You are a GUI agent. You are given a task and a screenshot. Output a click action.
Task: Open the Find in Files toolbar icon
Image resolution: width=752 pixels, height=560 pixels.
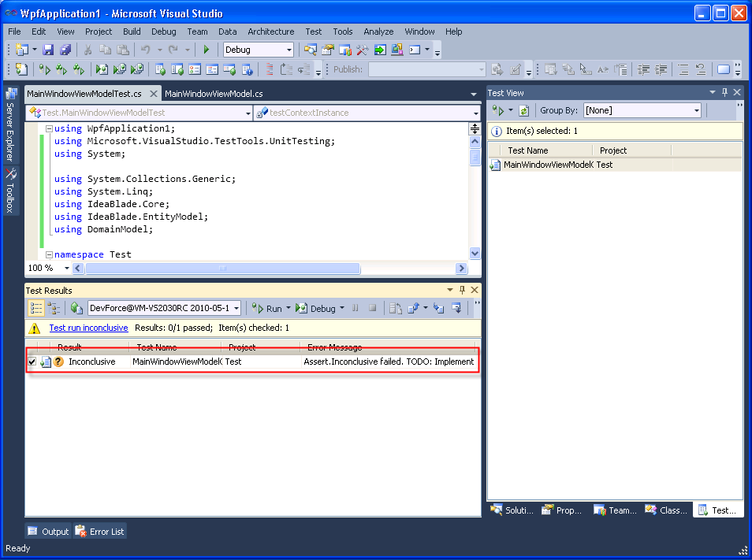(311, 50)
